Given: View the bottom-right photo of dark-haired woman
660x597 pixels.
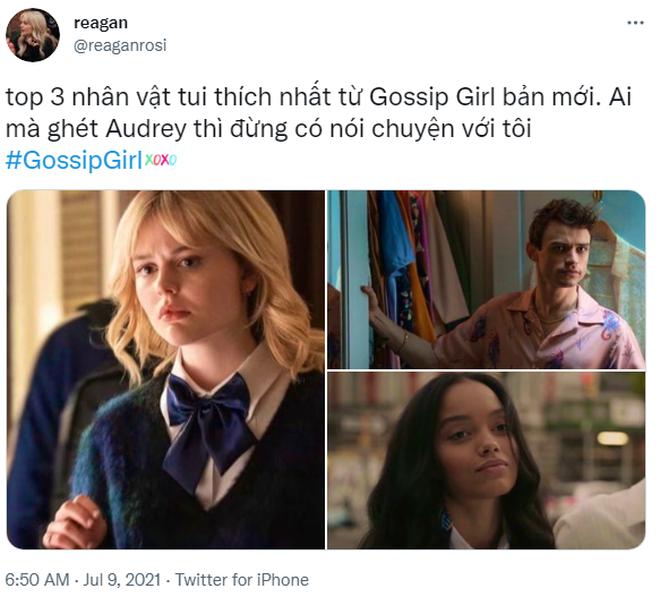Looking at the screenshot, I should click(x=486, y=461).
